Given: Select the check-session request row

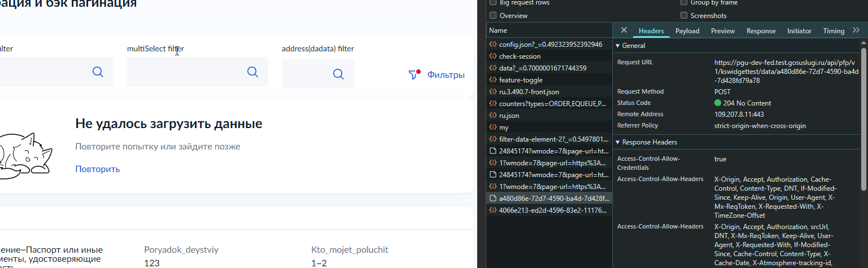Looking at the screenshot, I should coord(549,56).
